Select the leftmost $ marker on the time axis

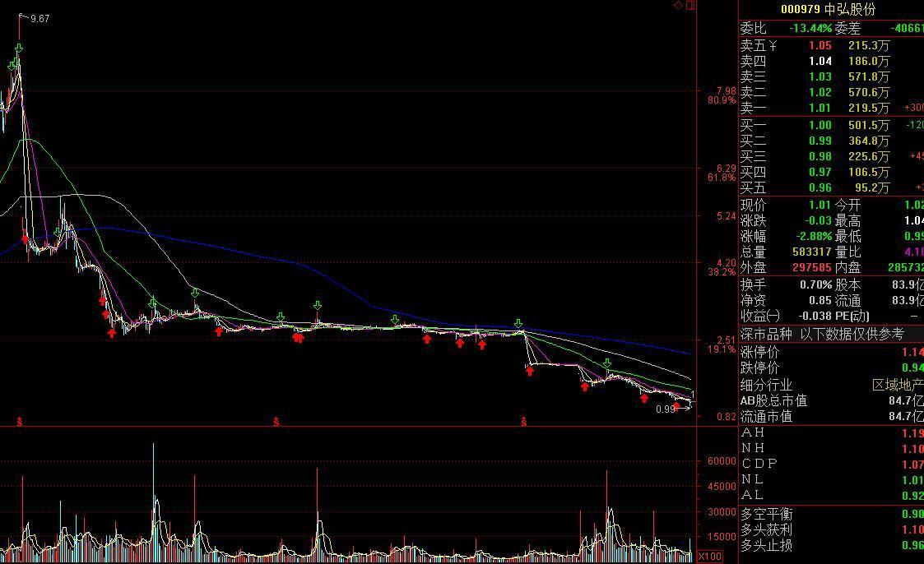19,422
